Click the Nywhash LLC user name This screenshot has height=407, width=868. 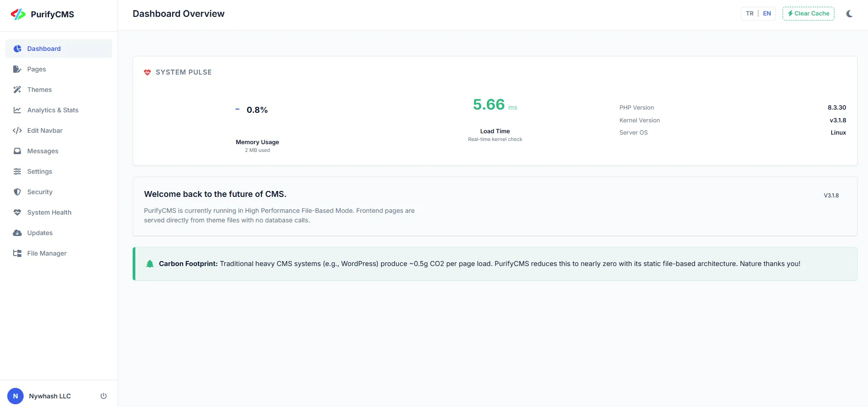point(50,396)
